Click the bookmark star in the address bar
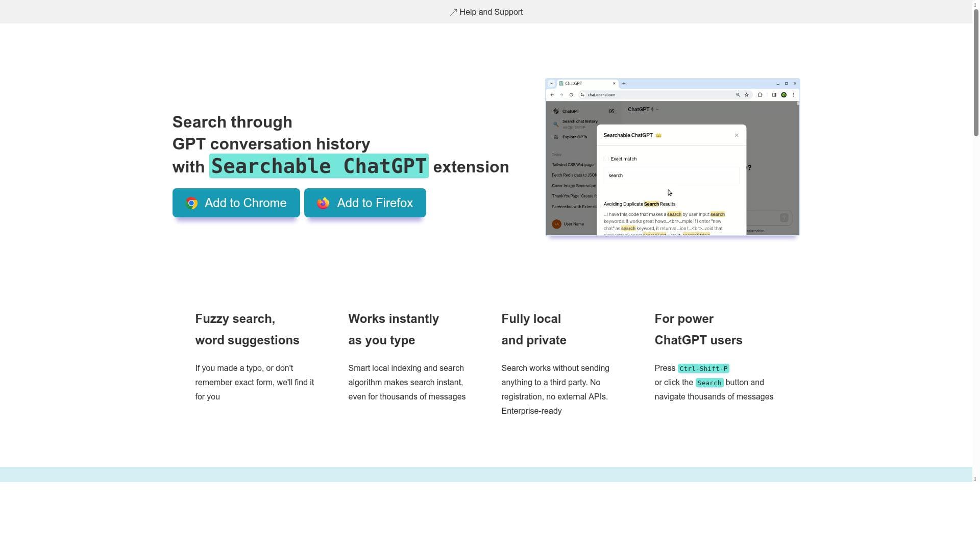The image size is (980, 551). point(746,94)
